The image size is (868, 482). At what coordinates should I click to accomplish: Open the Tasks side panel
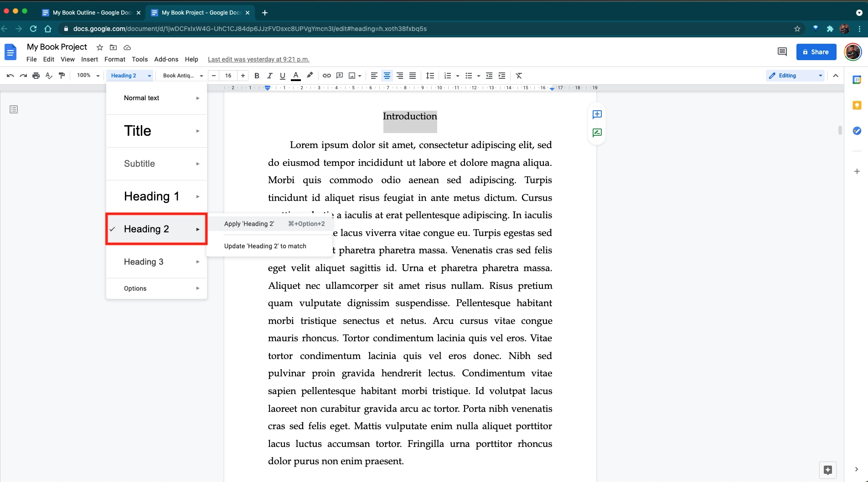click(x=857, y=131)
